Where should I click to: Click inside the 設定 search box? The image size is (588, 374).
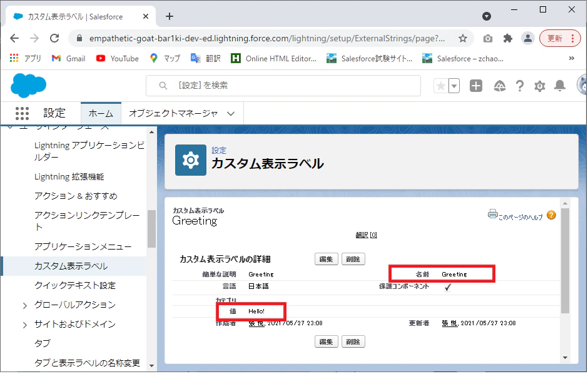(x=281, y=85)
